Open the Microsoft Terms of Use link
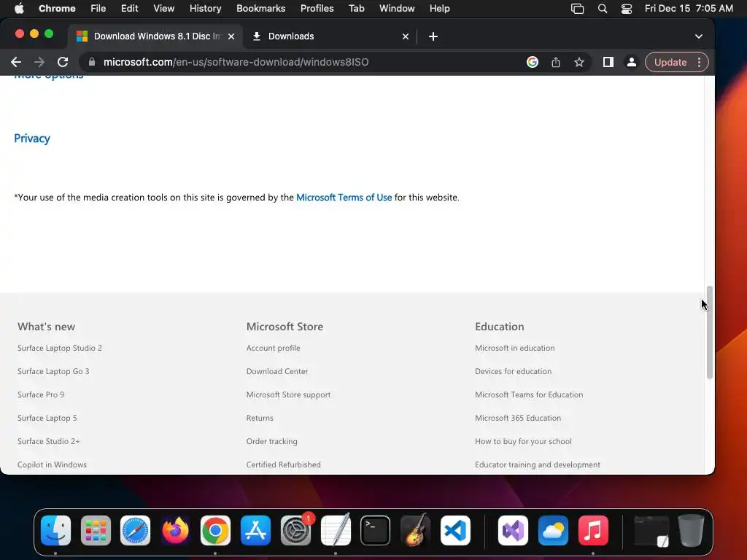The height and width of the screenshot is (560, 747). [x=344, y=198]
